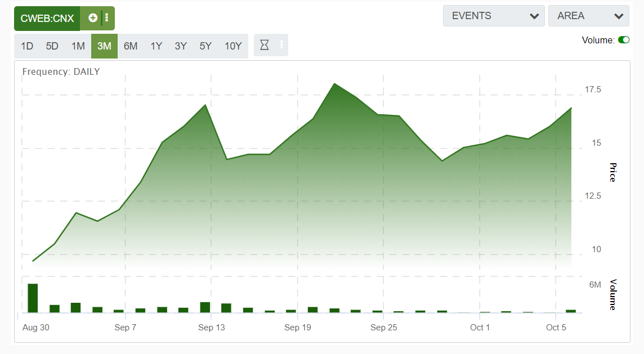Click the Frequency: DAILY label
This screenshot has width=644, height=354.
coord(60,71)
